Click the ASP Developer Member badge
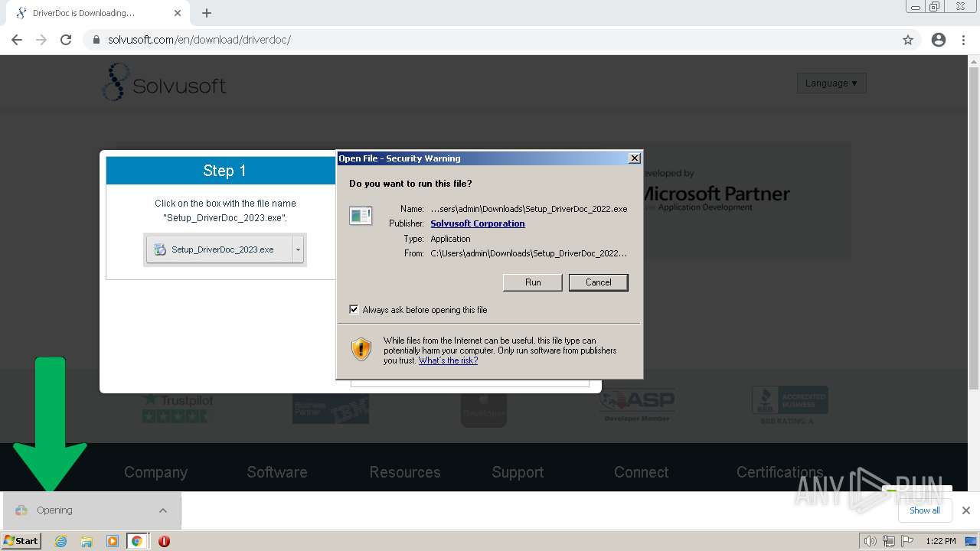The image size is (980, 551). (x=637, y=406)
